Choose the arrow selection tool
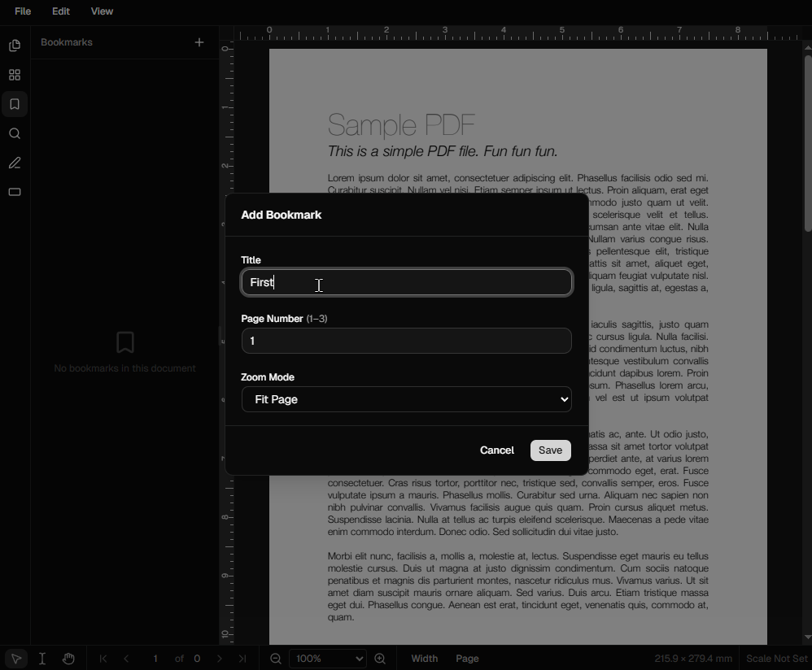Viewport: 812px width, 670px height. pyautogui.click(x=15, y=659)
